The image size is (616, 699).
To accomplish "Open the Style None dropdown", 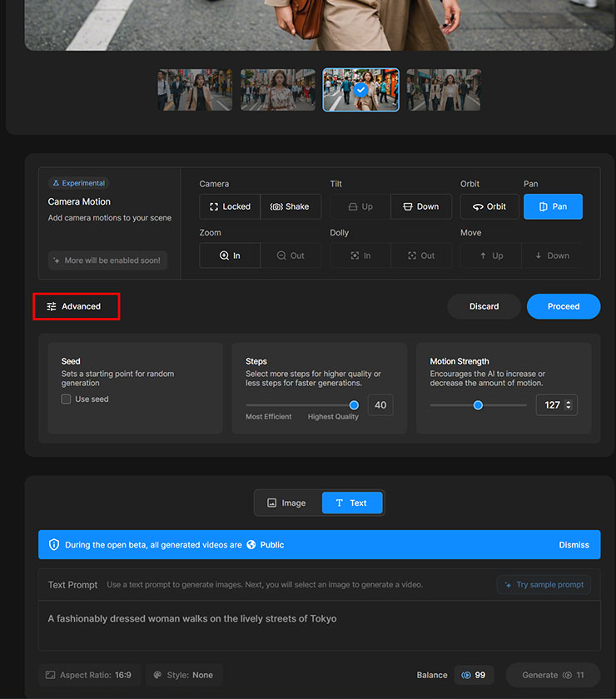I will [x=184, y=675].
